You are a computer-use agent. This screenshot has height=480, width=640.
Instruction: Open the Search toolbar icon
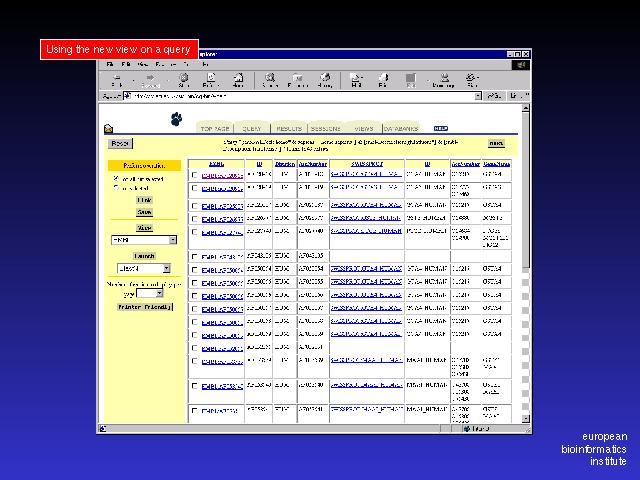click(270, 77)
